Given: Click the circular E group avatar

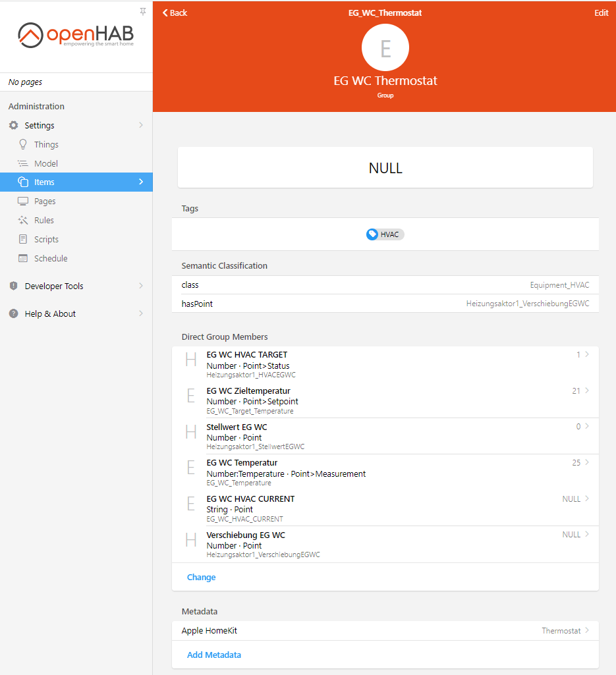Looking at the screenshot, I should coord(385,47).
